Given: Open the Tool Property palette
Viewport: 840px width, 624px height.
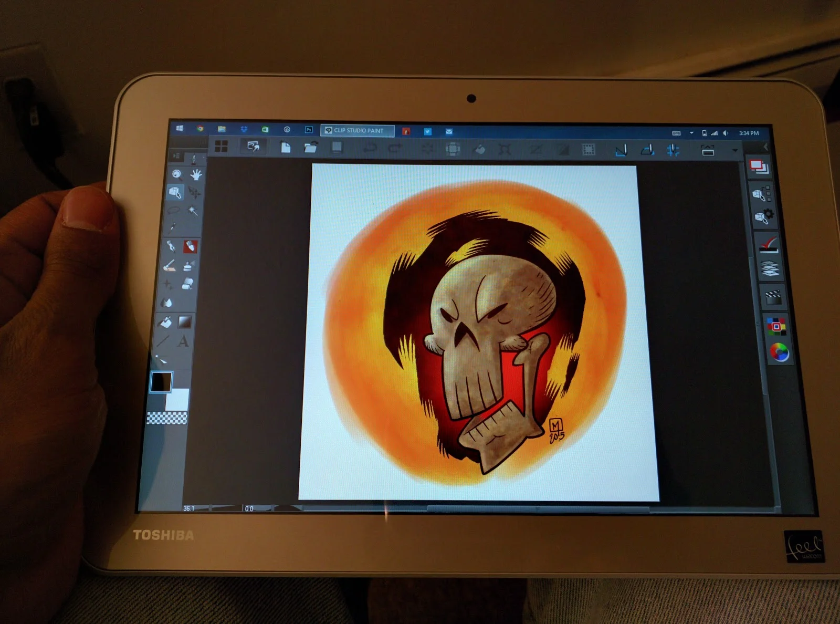Looking at the screenshot, I should (763, 216).
